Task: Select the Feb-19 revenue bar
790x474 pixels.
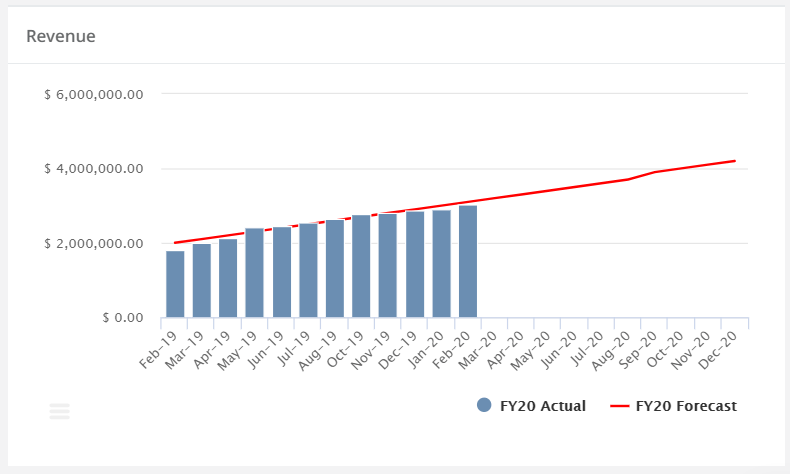Action: point(175,284)
